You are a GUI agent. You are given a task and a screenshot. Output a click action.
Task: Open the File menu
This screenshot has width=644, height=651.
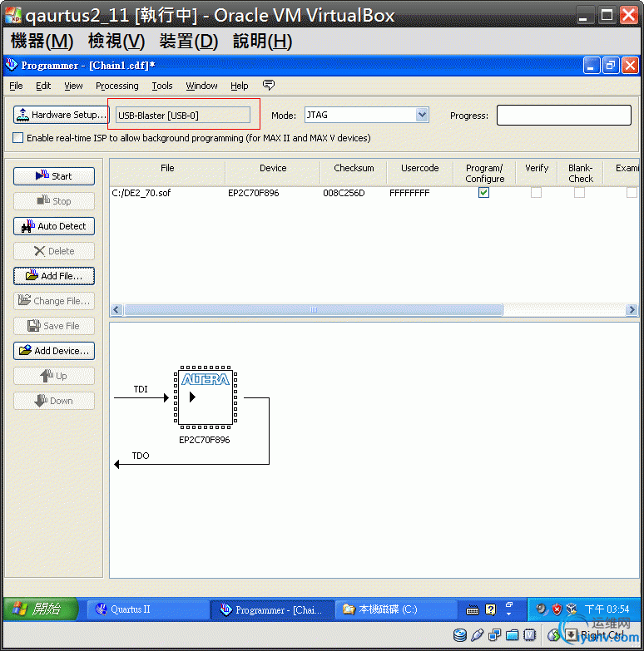tap(16, 86)
